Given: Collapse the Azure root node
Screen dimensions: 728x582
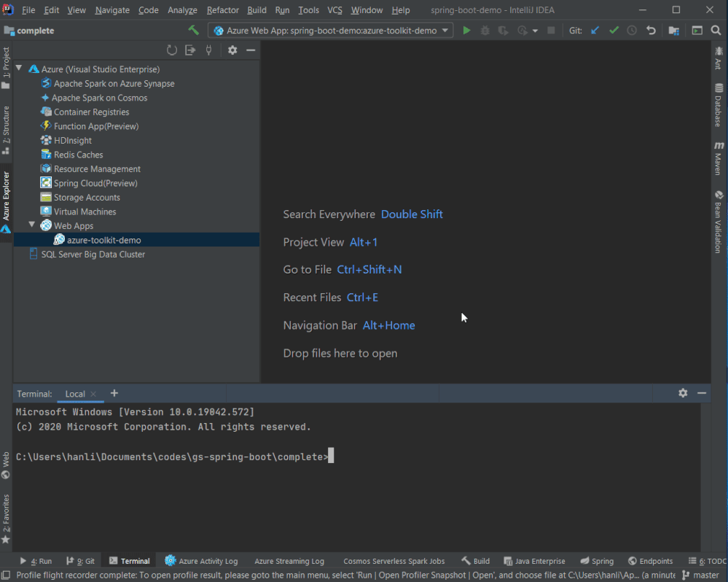Looking at the screenshot, I should point(19,69).
